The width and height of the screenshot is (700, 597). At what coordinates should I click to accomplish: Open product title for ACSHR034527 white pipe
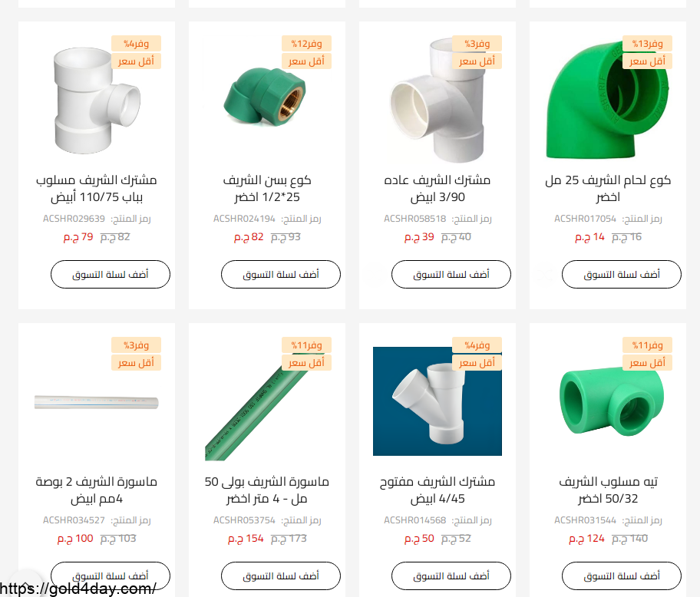(x=97, y=490)
